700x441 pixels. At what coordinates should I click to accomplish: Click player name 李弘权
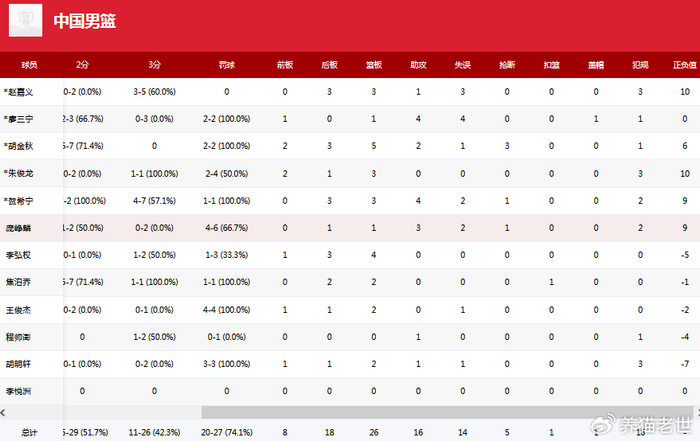18,255
